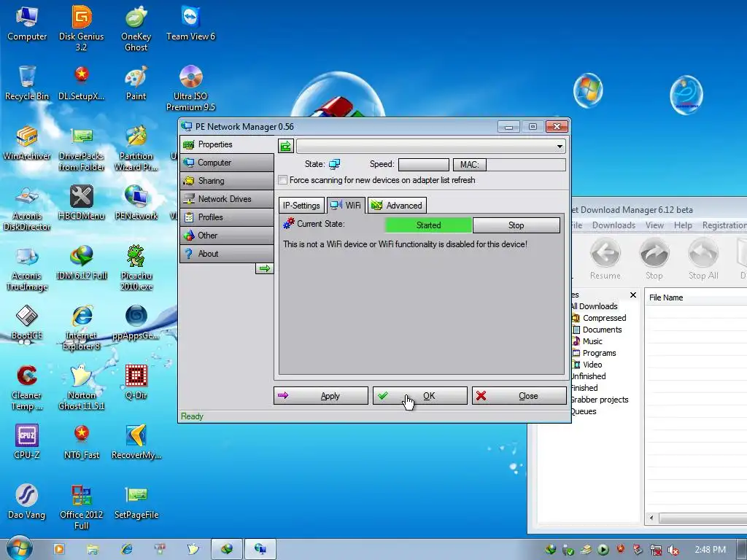
Task: Click the Stop button for WiFi state
Action: tap(516, 225)
